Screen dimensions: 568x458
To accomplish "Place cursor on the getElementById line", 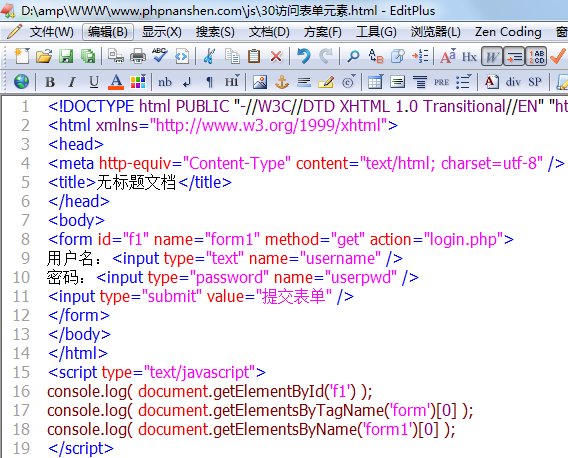I will (210, 392).
